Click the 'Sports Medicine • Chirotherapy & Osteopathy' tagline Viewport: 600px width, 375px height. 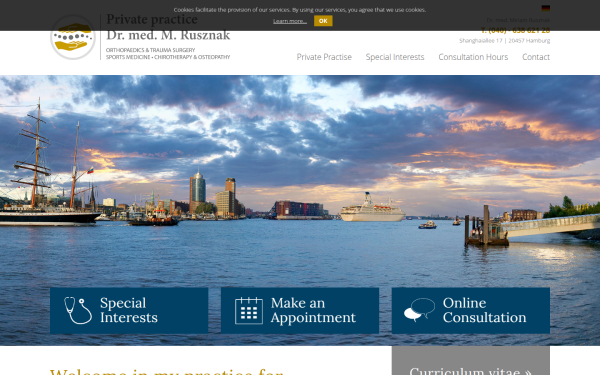point(168,57)
